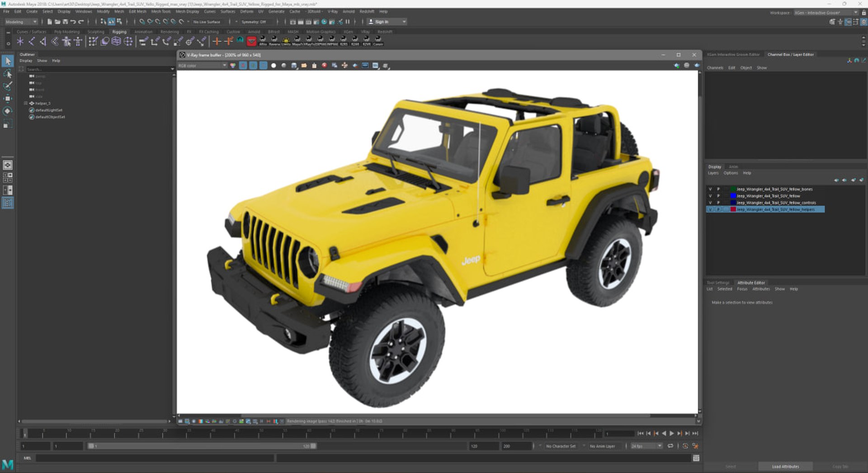This screenshot has width=868, height=473.
Task: Click red V-Ray shelf icon
Action: click(x=252, y=42)
